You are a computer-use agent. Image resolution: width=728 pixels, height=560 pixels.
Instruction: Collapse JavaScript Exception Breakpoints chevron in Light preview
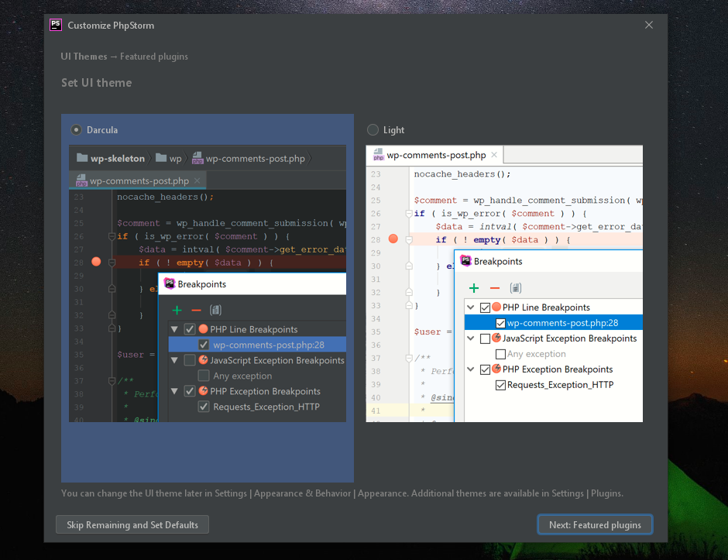tap(471, 338)
